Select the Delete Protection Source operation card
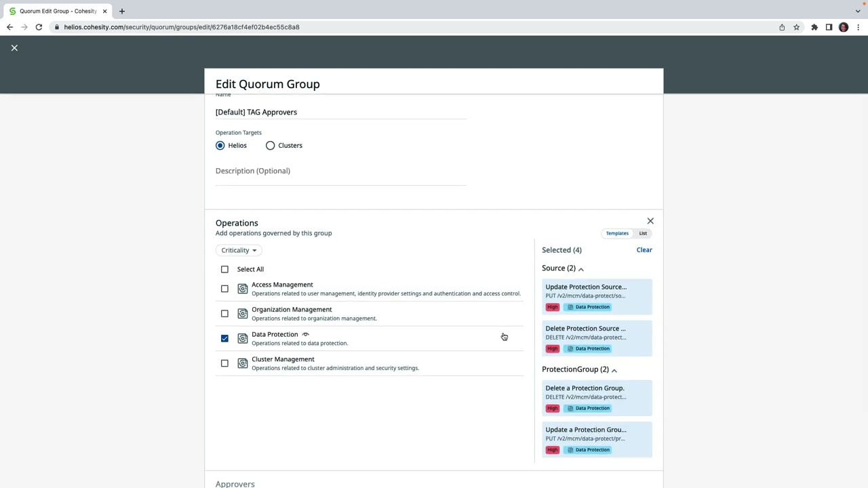Viewport: 868px width, 488px height. (597, 339)
